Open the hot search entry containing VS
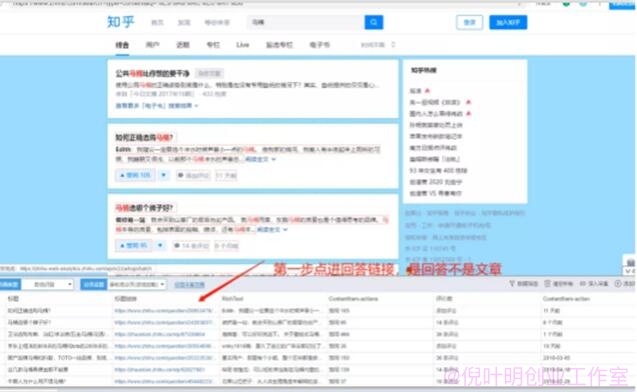This screenshot has width=637, height=392. tap(436, 193)
